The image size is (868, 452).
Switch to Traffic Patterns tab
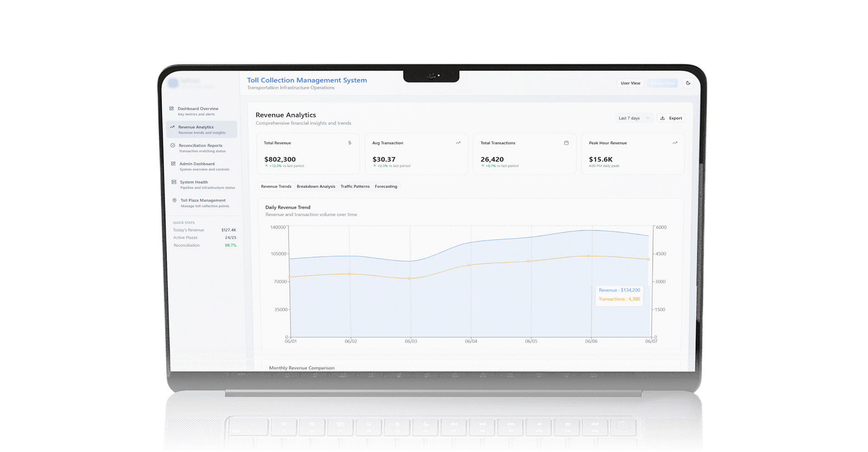pos(355,186)
